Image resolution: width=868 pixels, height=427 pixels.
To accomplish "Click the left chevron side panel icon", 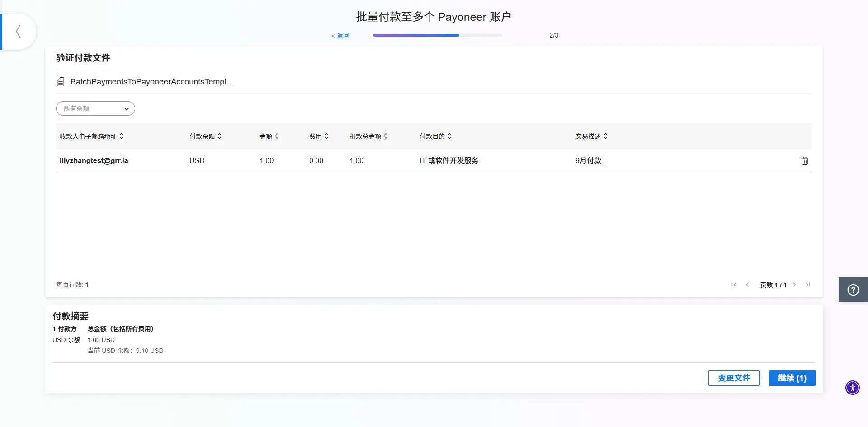I will (19, 32).
